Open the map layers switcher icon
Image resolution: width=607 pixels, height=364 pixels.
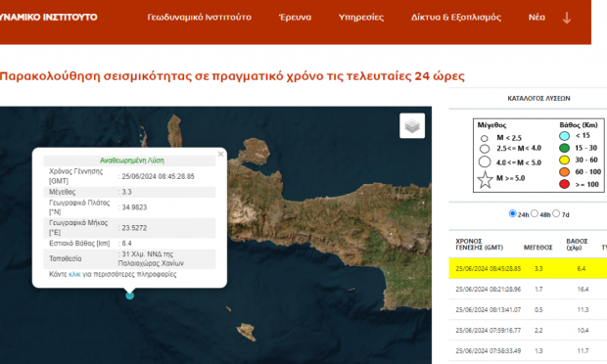pos(412,125)
